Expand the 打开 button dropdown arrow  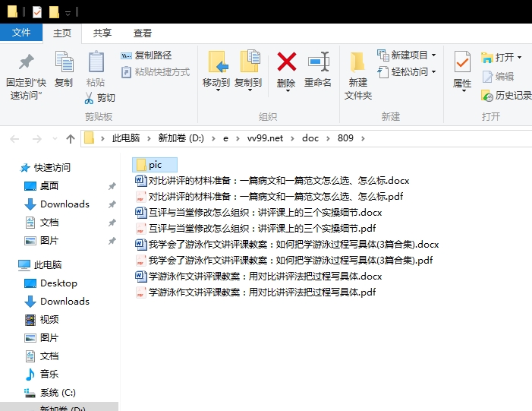pos(519,58)
